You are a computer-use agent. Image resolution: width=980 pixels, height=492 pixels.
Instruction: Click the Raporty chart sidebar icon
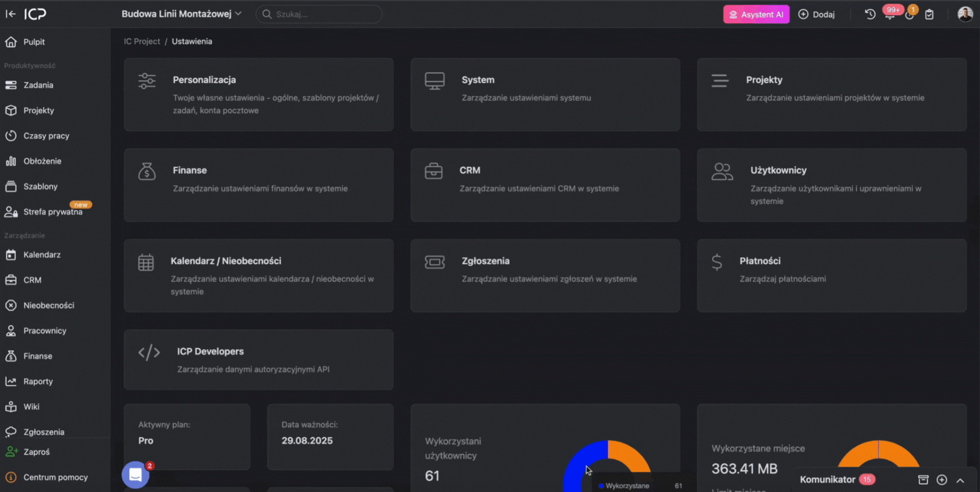11,381
